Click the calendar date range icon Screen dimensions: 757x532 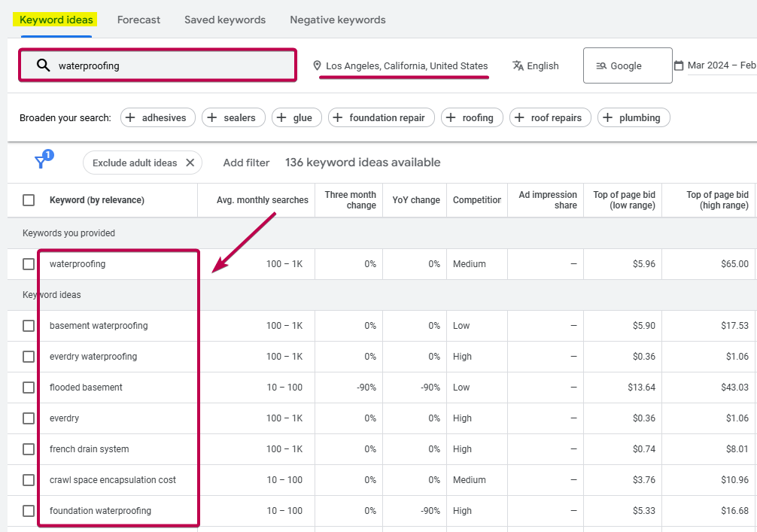pyautogui.click(x=679, y=65)
